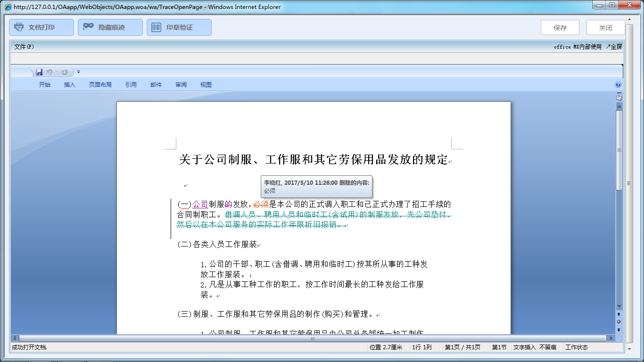This screenshot has width=644, height=362.
Task: Click the Undo arrow icon
Action: tap(49, 72)
